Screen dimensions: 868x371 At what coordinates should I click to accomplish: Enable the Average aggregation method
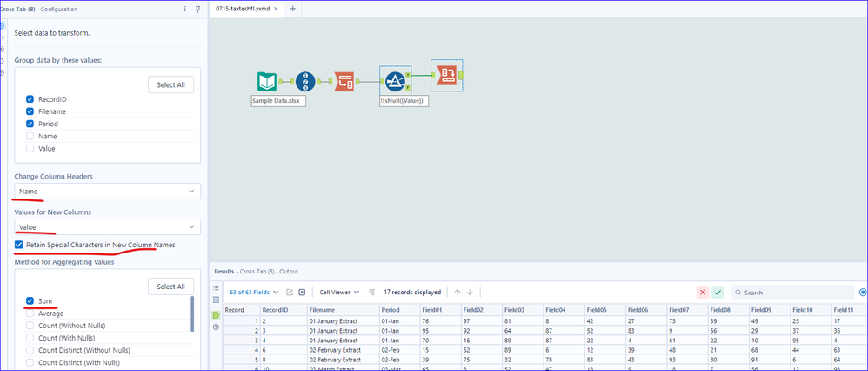click(30, 313)
